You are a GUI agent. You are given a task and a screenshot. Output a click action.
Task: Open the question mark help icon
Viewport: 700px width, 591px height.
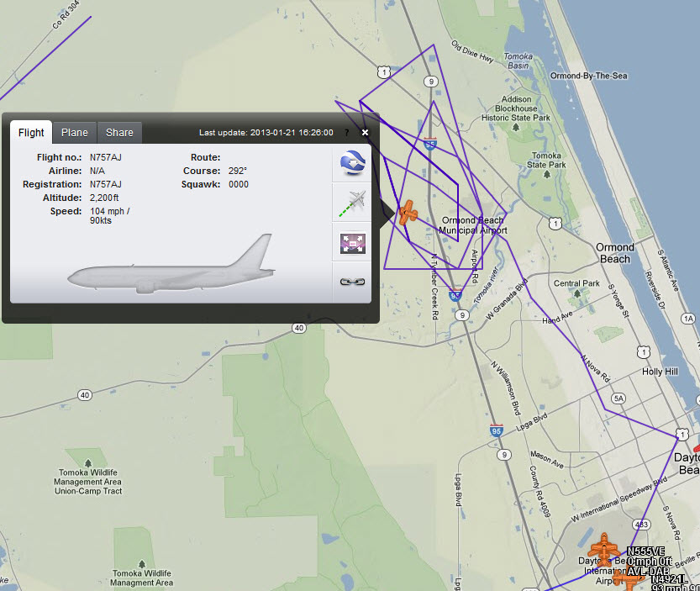click(x=346, y=133)
